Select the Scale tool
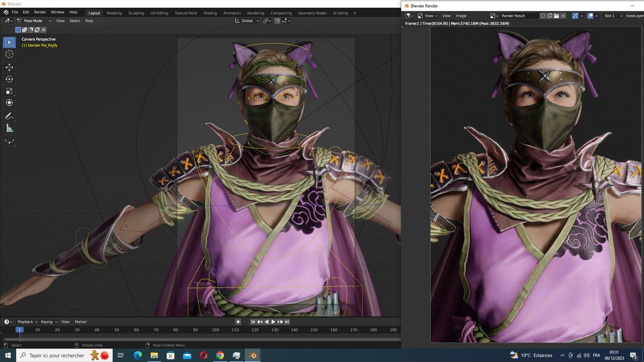Screen dimensions: 644x362 [9, 91]
